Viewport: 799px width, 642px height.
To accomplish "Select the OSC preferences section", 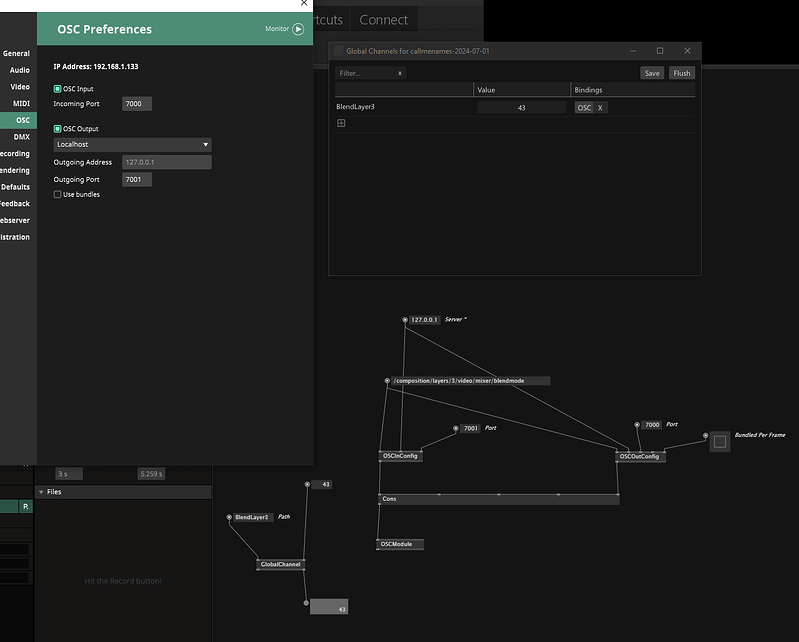I will tap(18, 120).
